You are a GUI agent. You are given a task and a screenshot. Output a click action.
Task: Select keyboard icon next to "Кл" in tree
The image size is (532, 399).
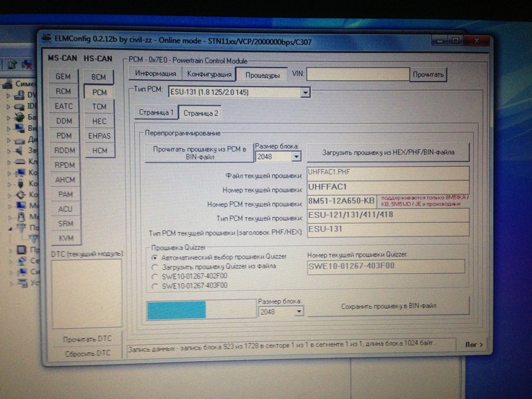coord(21,161)
